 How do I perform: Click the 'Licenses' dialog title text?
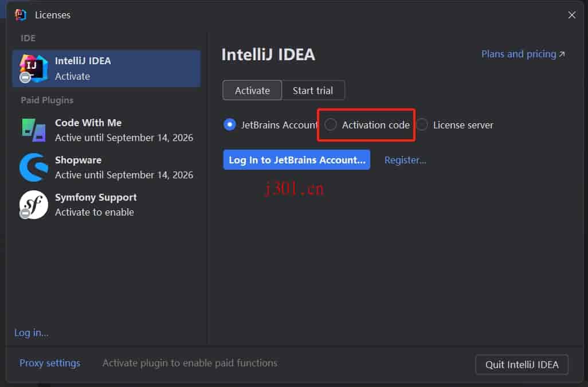(x=53, y=15)
